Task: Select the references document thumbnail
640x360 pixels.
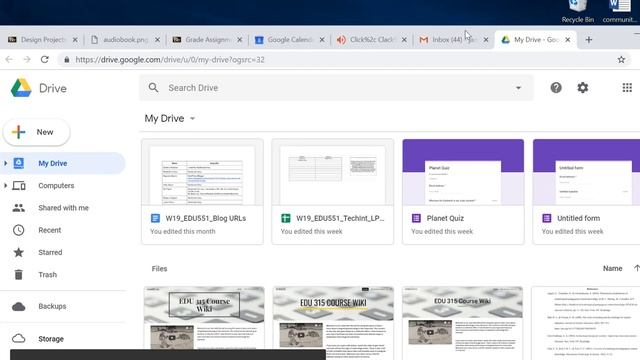Action: point(586,322)
